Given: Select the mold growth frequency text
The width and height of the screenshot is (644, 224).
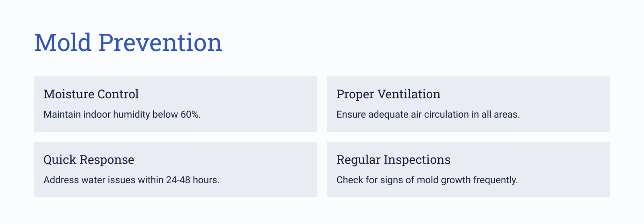Looking at the screenshot, I should 427,180.
